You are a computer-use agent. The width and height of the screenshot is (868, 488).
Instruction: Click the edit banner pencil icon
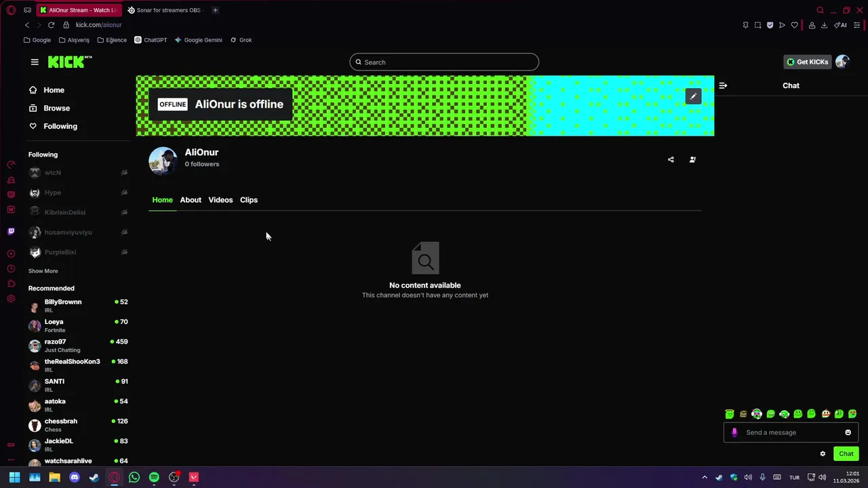(693, 96)
